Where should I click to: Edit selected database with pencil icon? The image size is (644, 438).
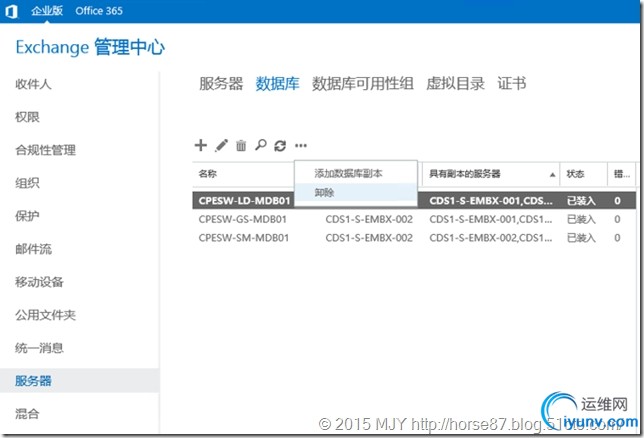tap(221, 145)
